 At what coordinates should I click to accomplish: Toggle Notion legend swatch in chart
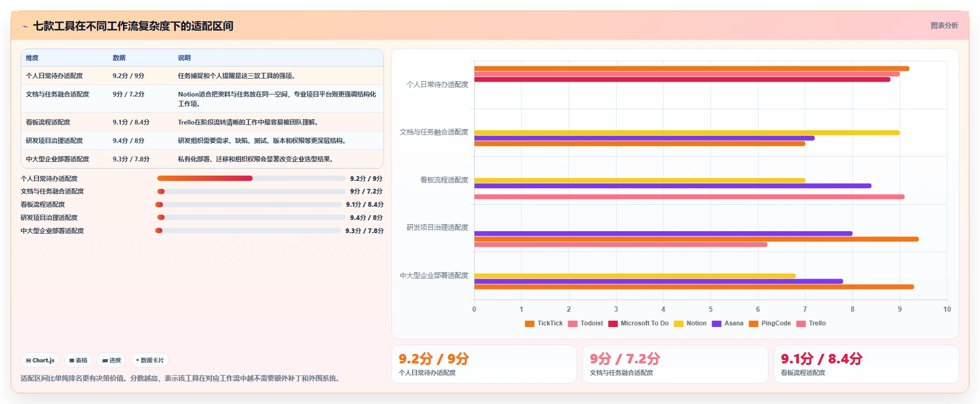(x=679, y=323)
